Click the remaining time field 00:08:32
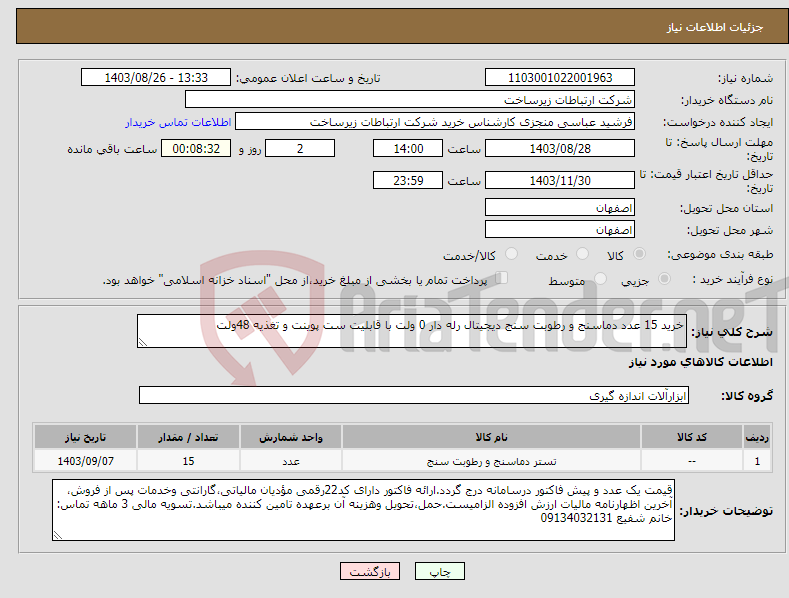Image resolution: width=789 pixels, height=598 pixels. click(x=196, y=148)
